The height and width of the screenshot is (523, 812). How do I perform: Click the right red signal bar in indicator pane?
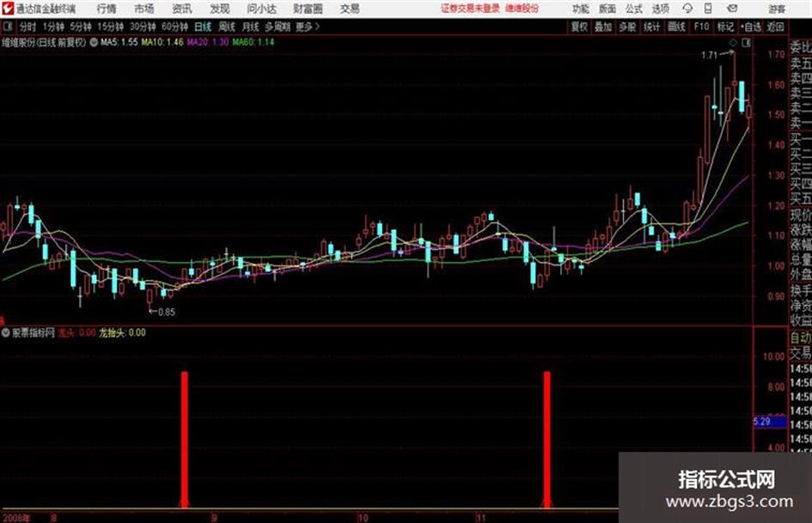tap(546, 439)
